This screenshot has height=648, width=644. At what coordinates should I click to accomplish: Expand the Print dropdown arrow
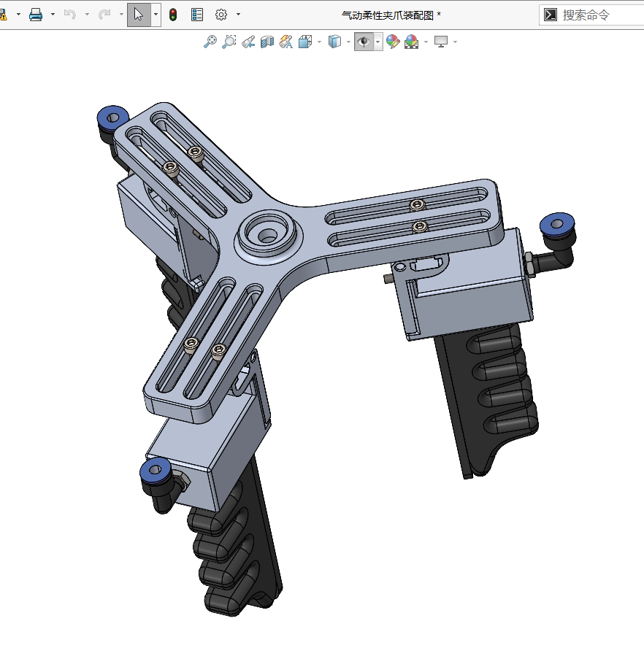53,15
